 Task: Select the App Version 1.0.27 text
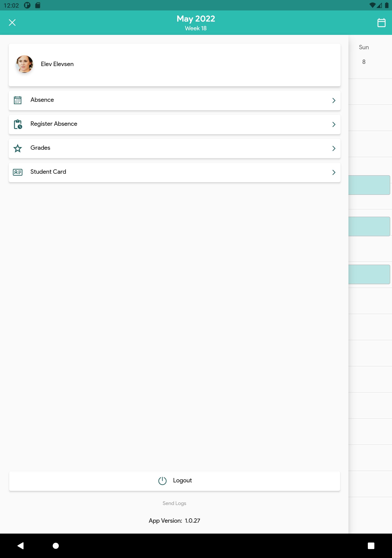tap(174, 521)
